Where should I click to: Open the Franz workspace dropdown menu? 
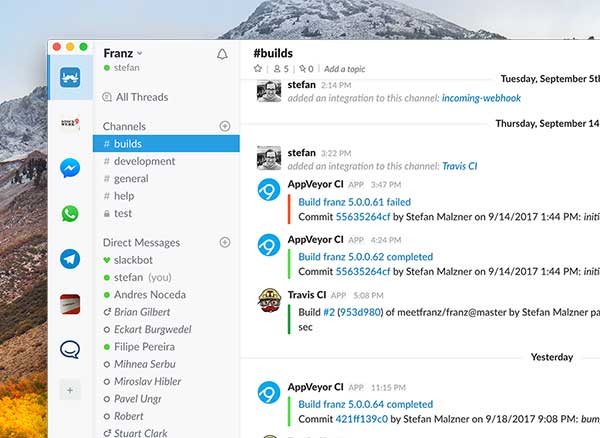click(123, 53)
